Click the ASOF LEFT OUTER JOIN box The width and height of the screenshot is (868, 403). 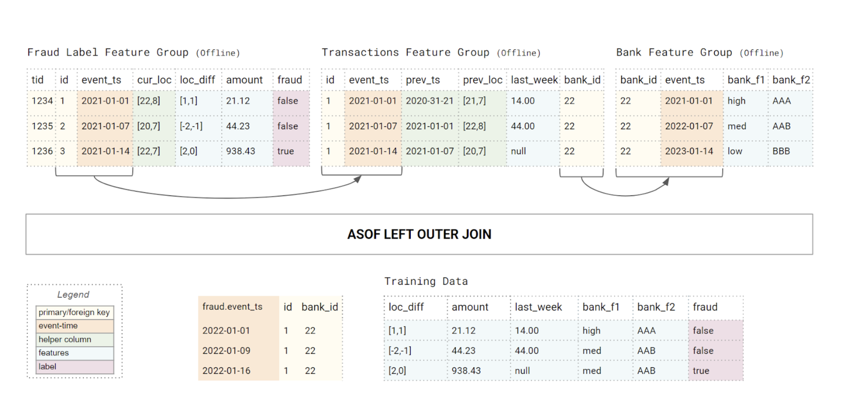pos(419,234)
